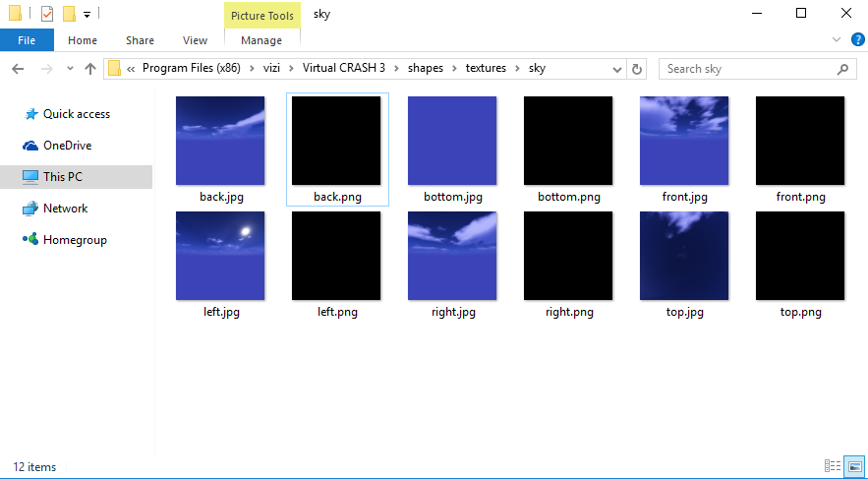Click the top.jpg file name label
This screenshot has width=868, height=479.
[x=685, y=312]
